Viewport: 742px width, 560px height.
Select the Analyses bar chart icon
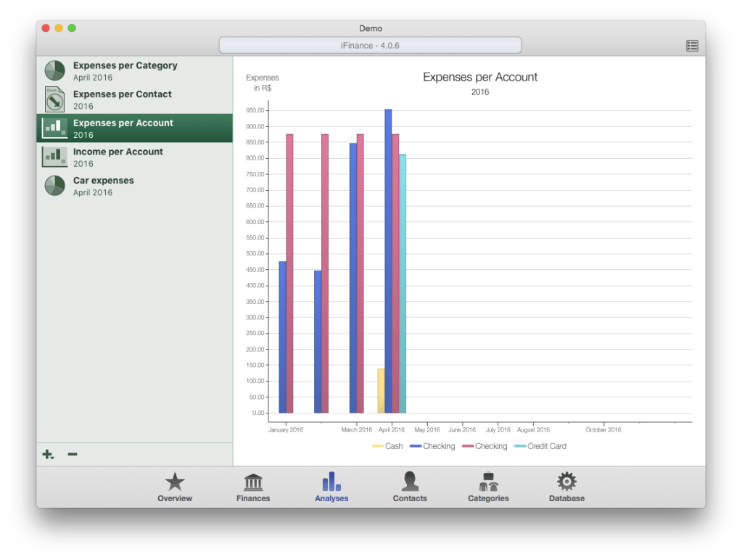click(331, 482)
